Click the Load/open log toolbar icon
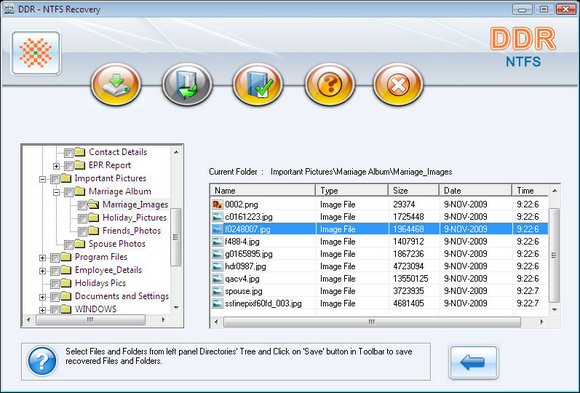580x393 pixels. point(187,84)
